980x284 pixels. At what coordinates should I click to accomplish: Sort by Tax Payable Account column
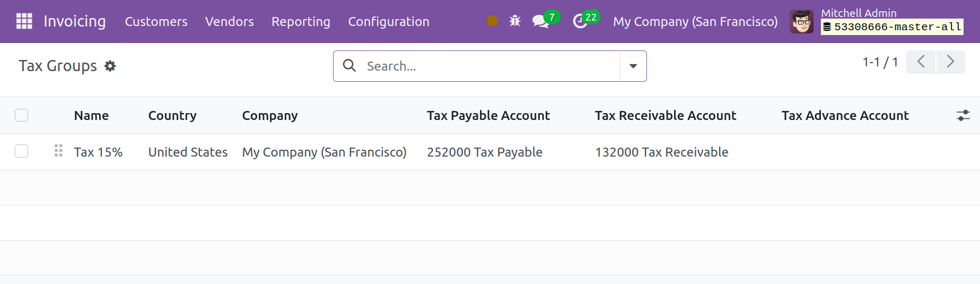[488, 116]
